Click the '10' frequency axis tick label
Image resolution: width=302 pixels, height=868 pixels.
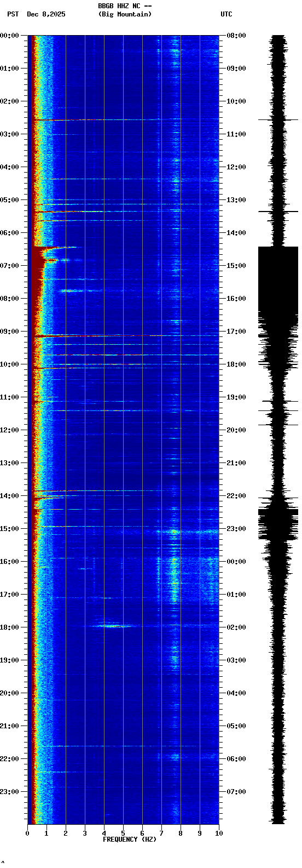(x=219, y=834)
